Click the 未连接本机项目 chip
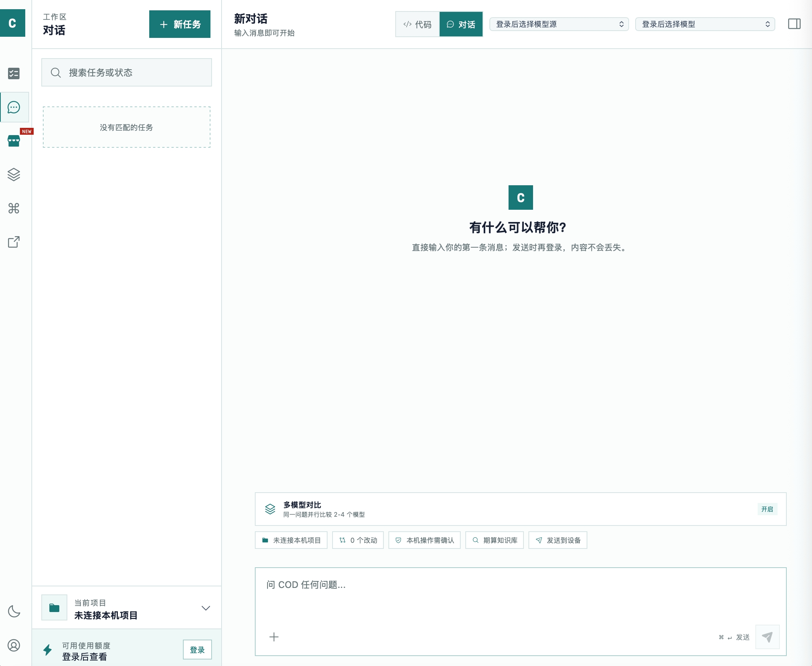Screen dimensions: 812x666 (x=291, y=540)
